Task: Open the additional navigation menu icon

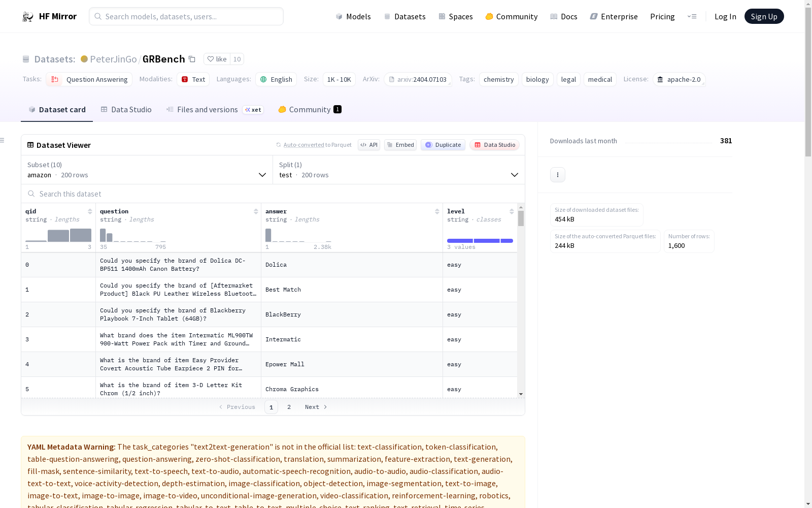Action: click(692, 16)
